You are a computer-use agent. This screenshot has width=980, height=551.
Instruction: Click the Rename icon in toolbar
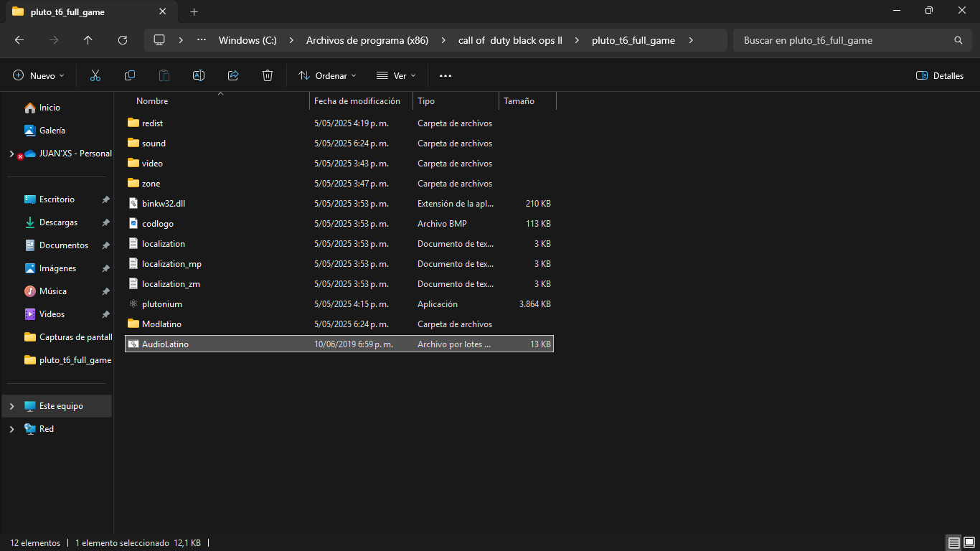click(199, 75)
